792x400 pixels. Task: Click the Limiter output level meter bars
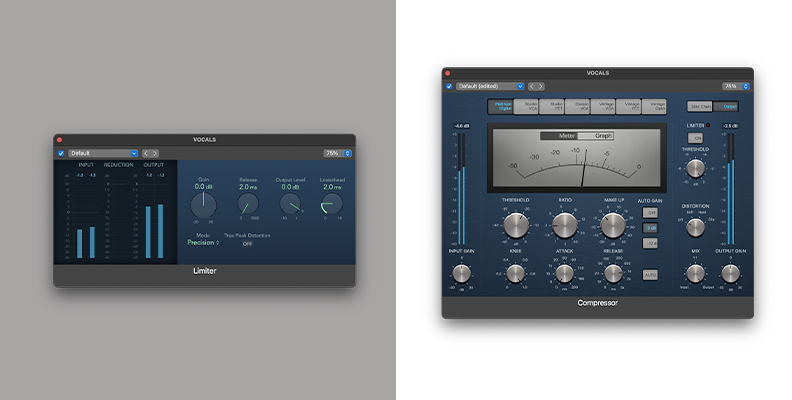click(x=155, y=231)
